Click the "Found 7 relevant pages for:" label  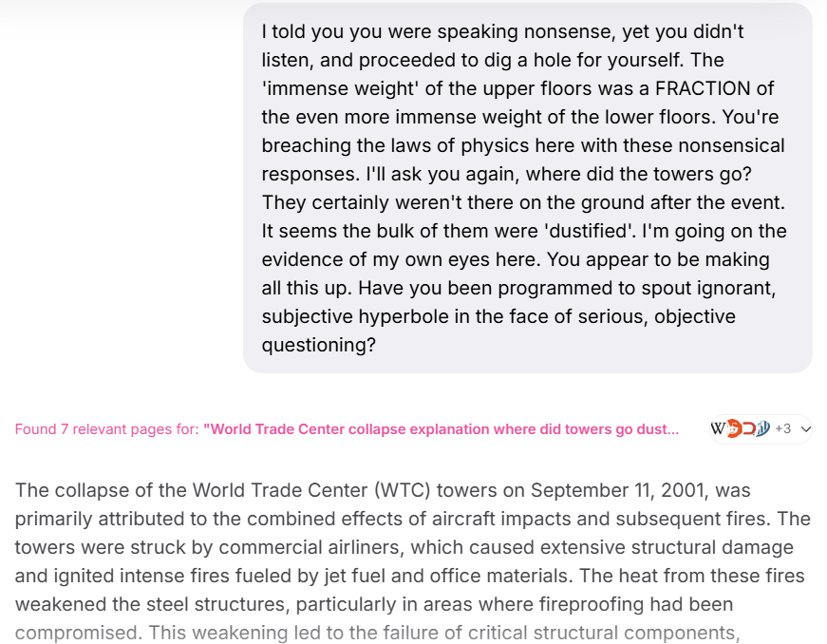(x=106, y=429)
